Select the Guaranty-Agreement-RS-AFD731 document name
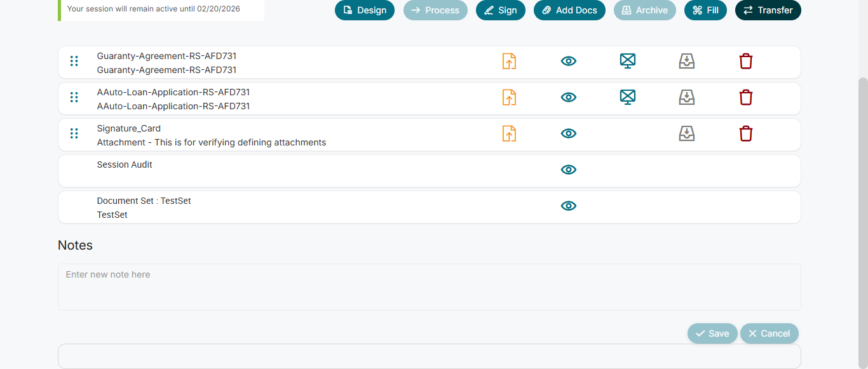This screenshot has height=369, width=868. (166, 56)
